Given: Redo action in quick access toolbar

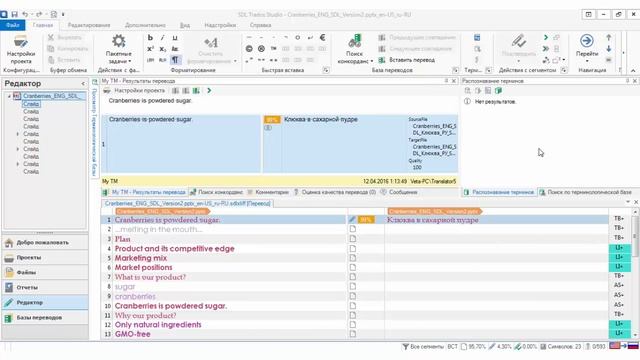Looking at the screenshot, I should tap(39, 14).
